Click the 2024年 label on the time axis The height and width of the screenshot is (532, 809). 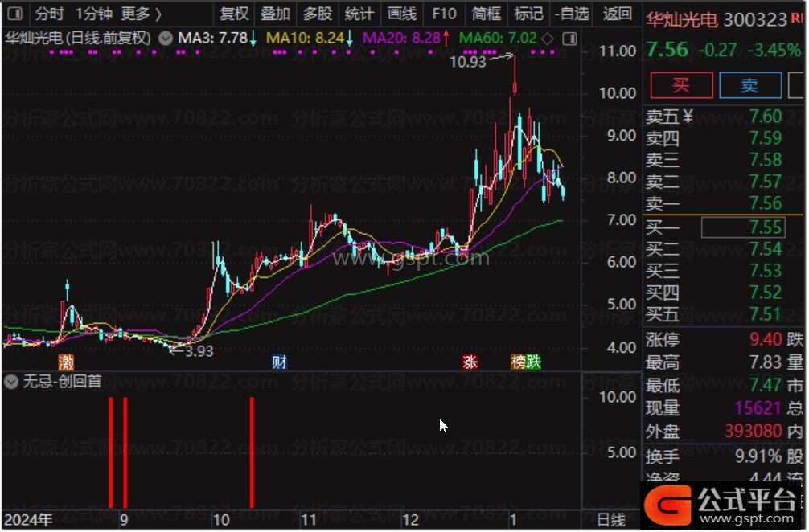coord(28,520)
